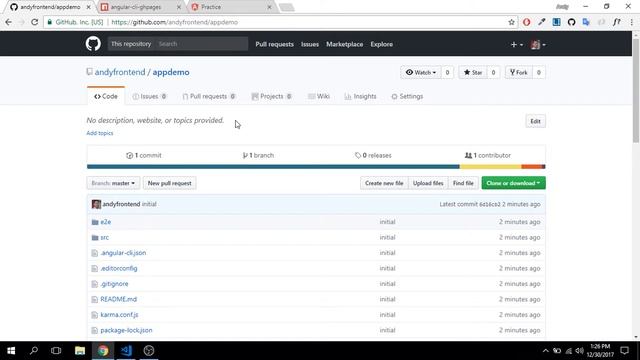The image size is (640, 360).
Task: Click the browser address bar URL
Action: [x=175, y=22]
